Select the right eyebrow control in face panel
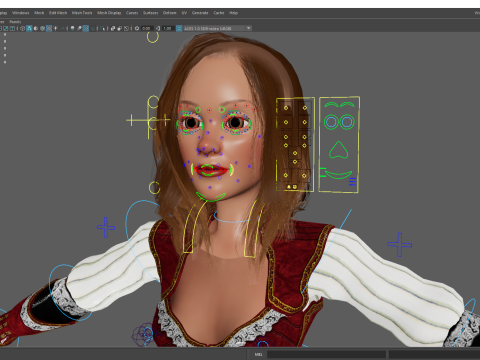 click(347, 105)
